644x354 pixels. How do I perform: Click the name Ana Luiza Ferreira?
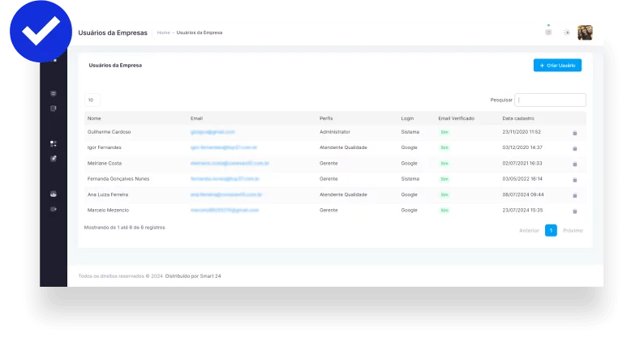(x=108, y=194)
